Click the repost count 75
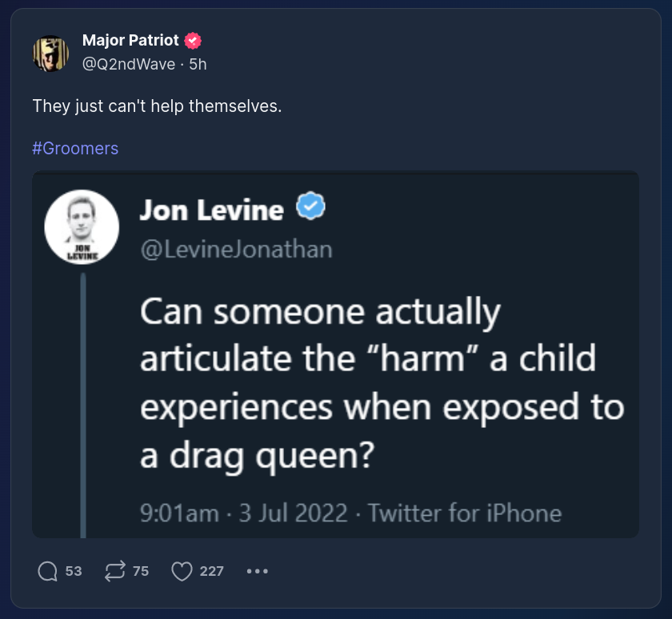Image resolution: width=672 pixels, height=619 pixels. 141,571
